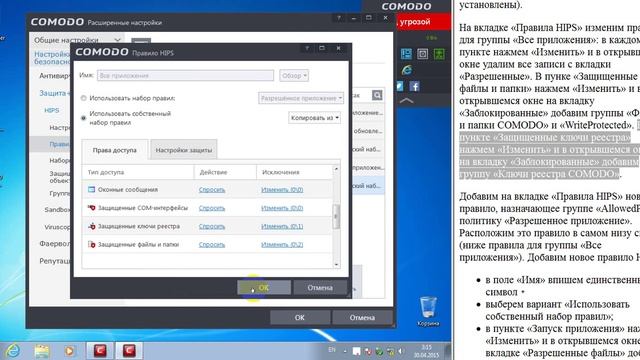The width and height of the screenshot is (640, 360).
Task: Click the volume speaker tray icon
Action: click(x=401, y=351)
